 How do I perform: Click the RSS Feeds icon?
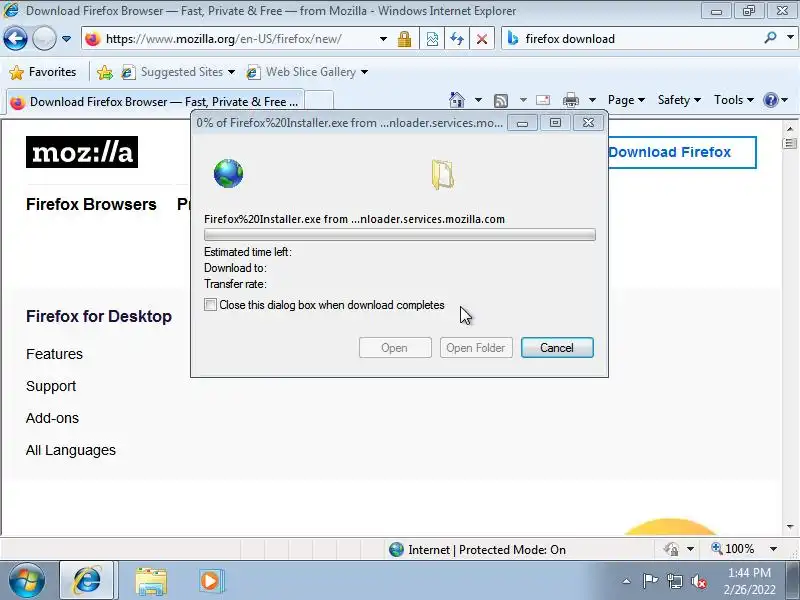click(501, 101)
